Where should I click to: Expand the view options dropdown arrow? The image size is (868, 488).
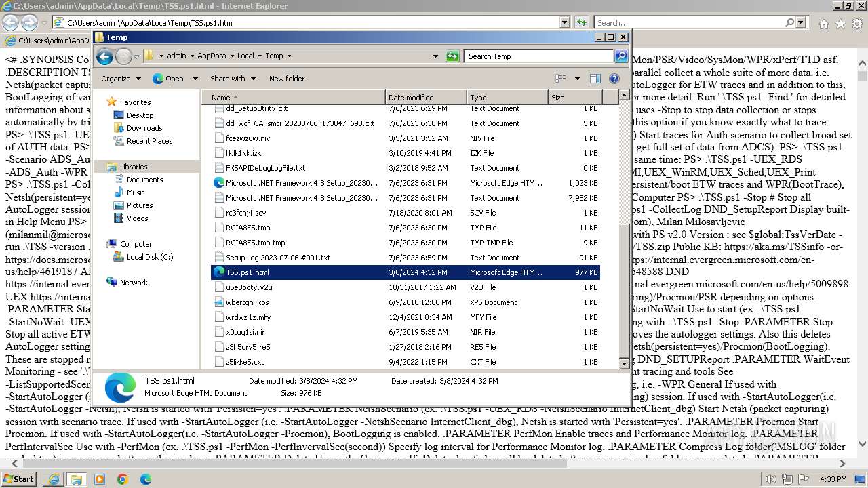click(x=577, y=79)
